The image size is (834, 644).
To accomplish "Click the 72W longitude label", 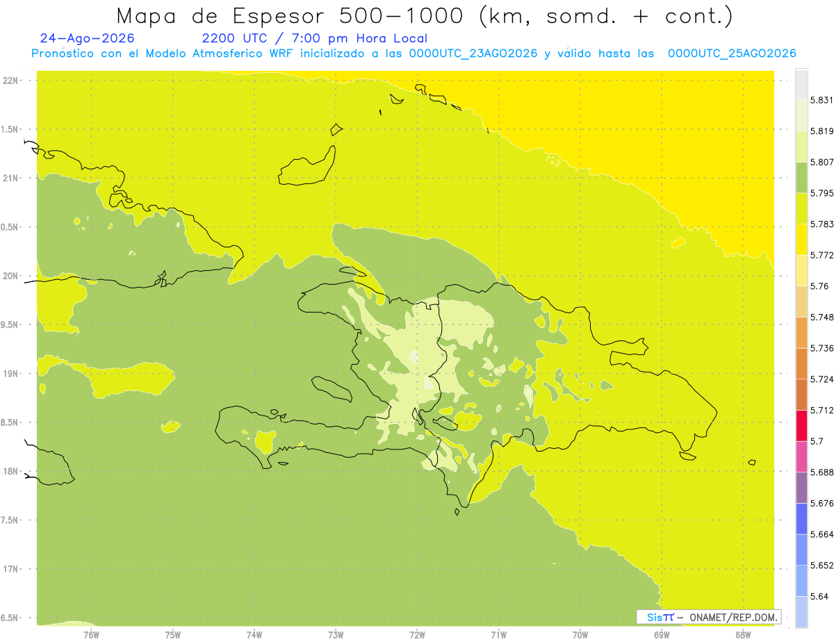I will (417, 635).
